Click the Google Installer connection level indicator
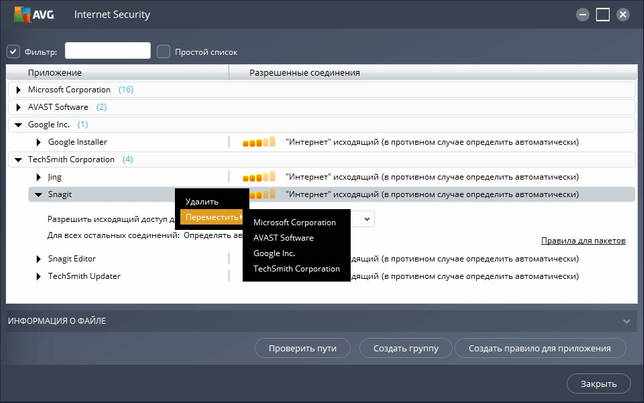 [x=259, y=142]
